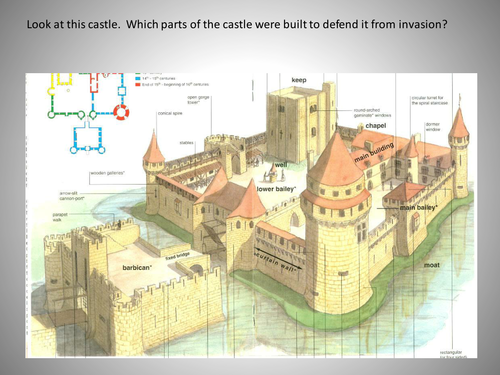Click the blue legend color square
Screen dimensions: 500x375
tap(138, 78)
